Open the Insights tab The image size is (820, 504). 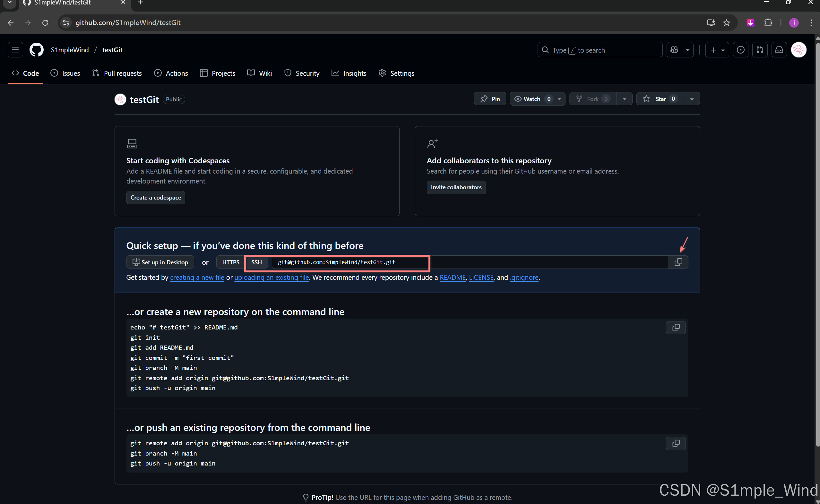pos(349,73)
